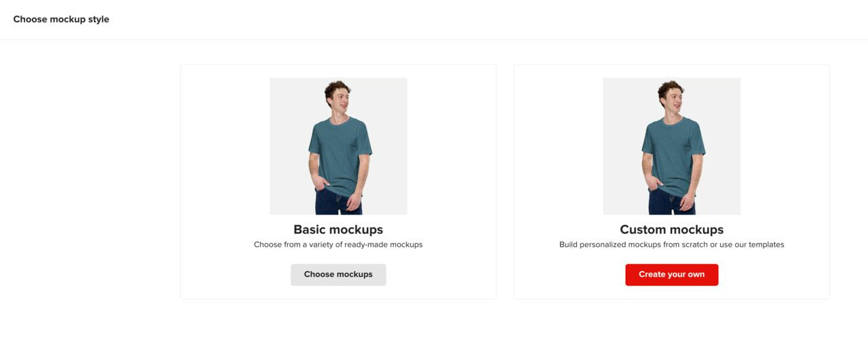The height and width of the screenshot is (359, 868).
Task: Click the Basic mockups heading
Action: point(338,230)
